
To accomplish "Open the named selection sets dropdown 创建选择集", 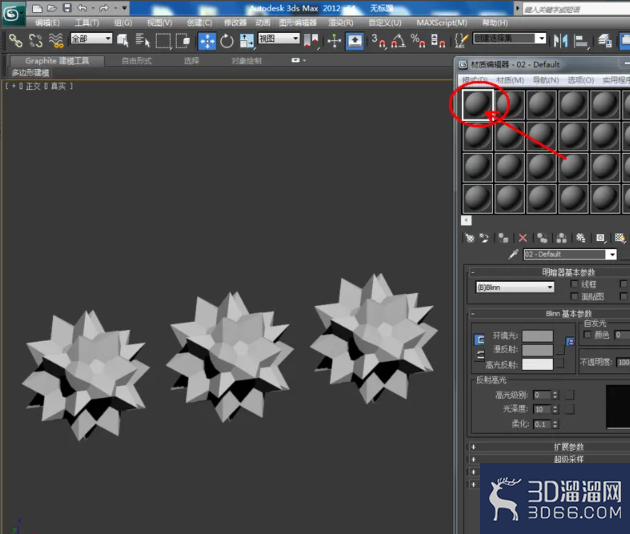I will (x=509, y=39).
